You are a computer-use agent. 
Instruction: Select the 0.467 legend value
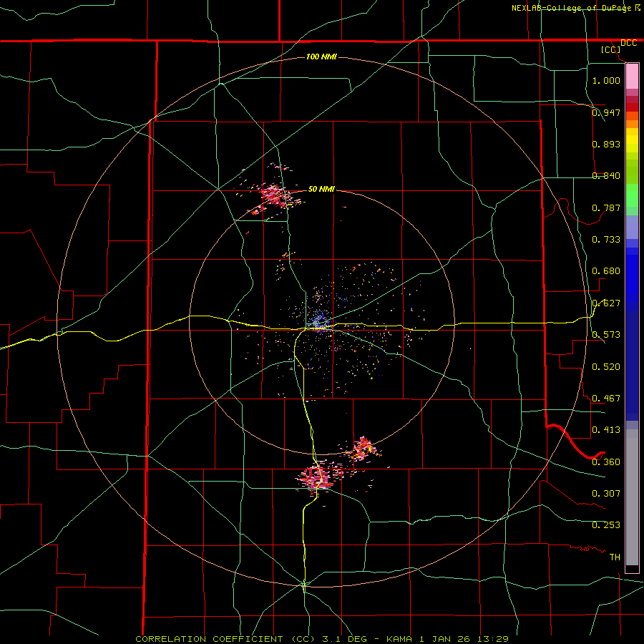coord(606,399)
